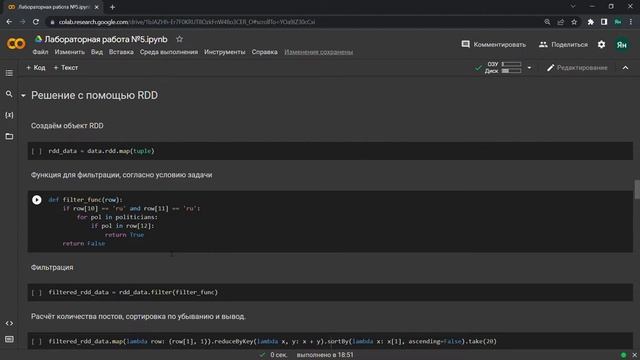The image size is (640, 360).
Task: Click the выполнено в 18:51 status text
Action: [325, 355]
